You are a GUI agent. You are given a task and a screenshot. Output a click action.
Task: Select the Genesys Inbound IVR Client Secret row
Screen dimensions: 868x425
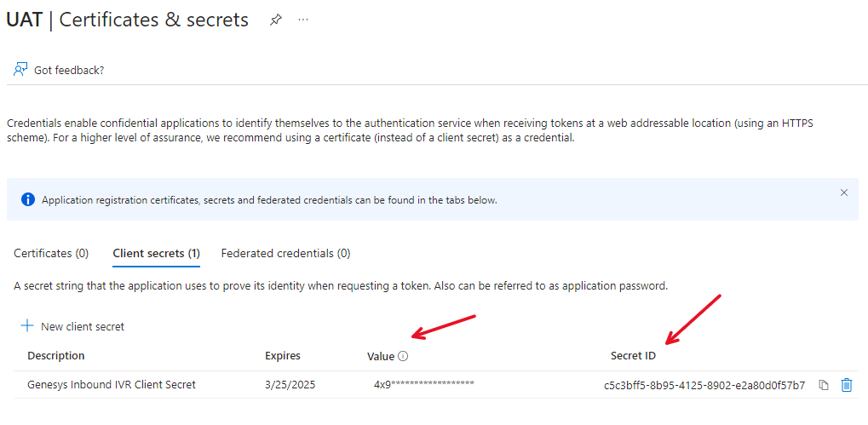click(x=112, y=385)
